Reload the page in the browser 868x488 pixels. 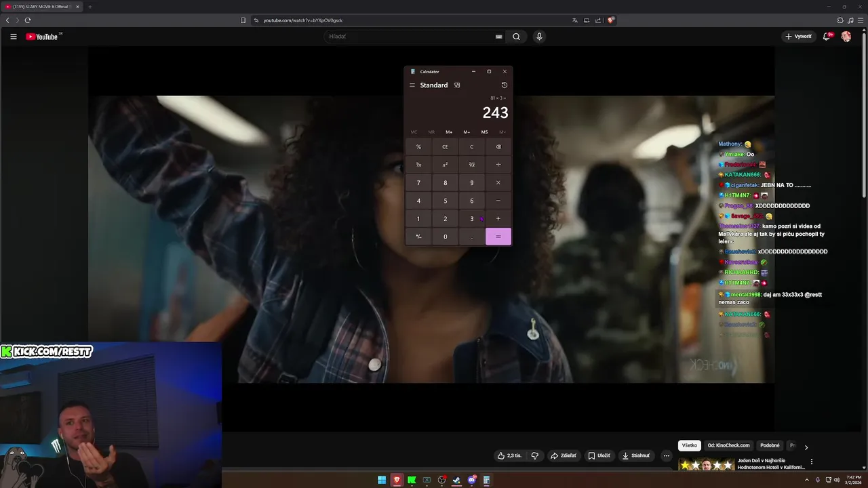[28, 20]
